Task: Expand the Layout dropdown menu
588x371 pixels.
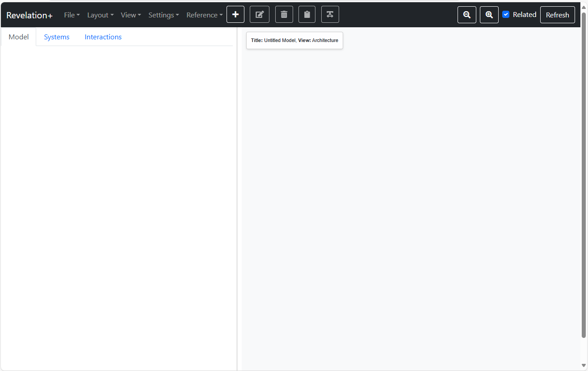Action: (x=100, y=15)
